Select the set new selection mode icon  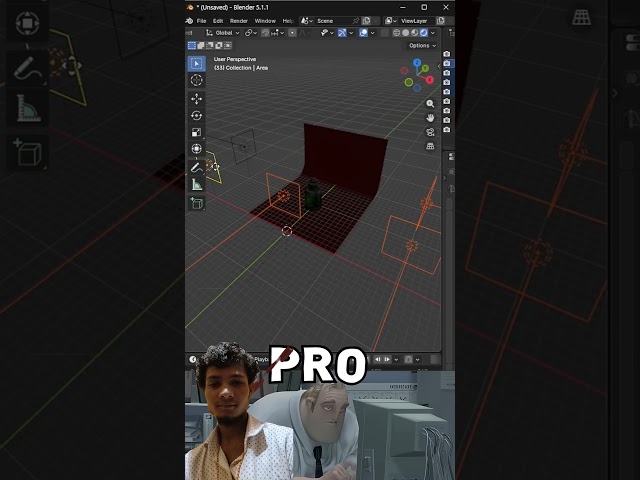(191, 45)
